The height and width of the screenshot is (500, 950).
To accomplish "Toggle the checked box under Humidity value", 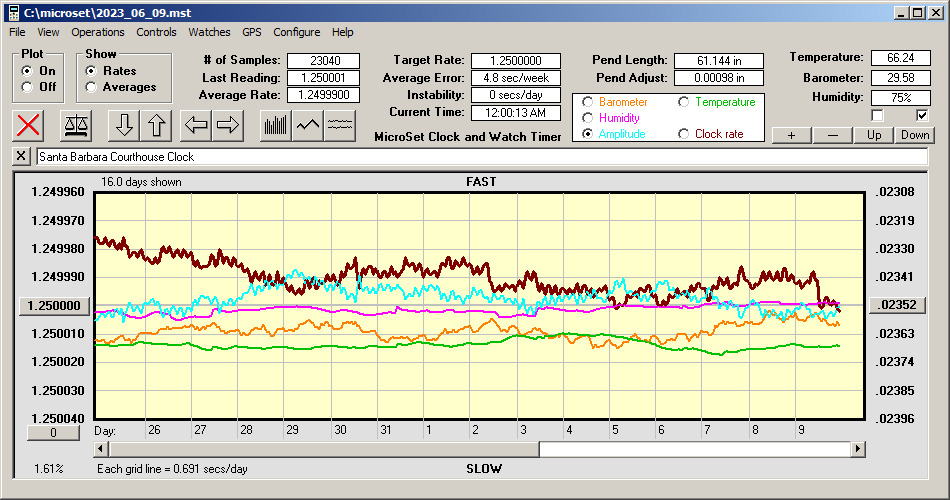I will point(922,115).
